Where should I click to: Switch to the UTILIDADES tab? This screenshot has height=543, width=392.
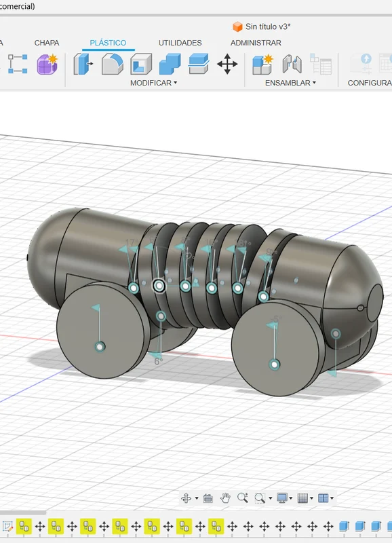180,43
